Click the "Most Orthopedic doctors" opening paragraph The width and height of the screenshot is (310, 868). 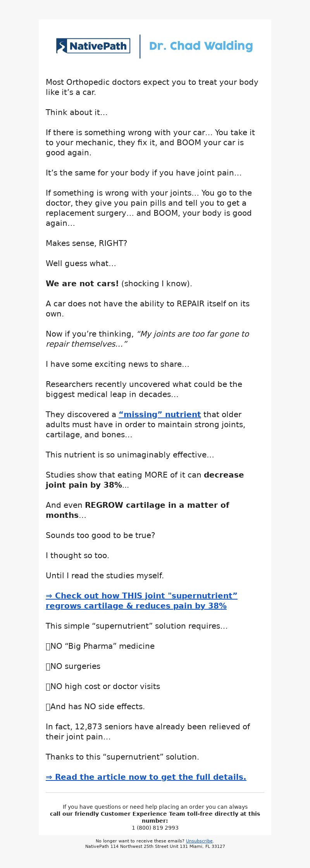152,87
